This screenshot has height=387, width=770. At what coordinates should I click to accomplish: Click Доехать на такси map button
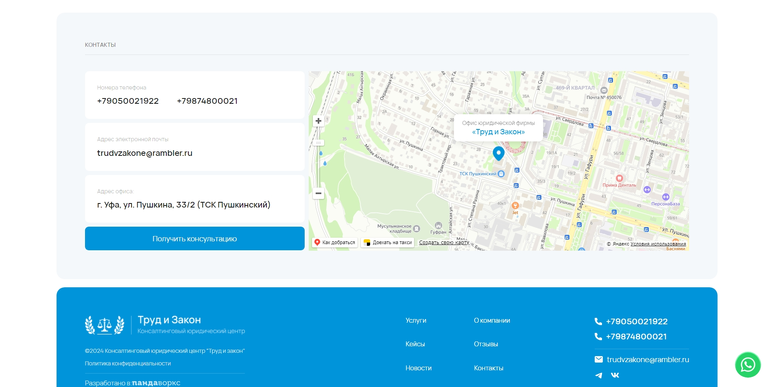pos(388,243)
